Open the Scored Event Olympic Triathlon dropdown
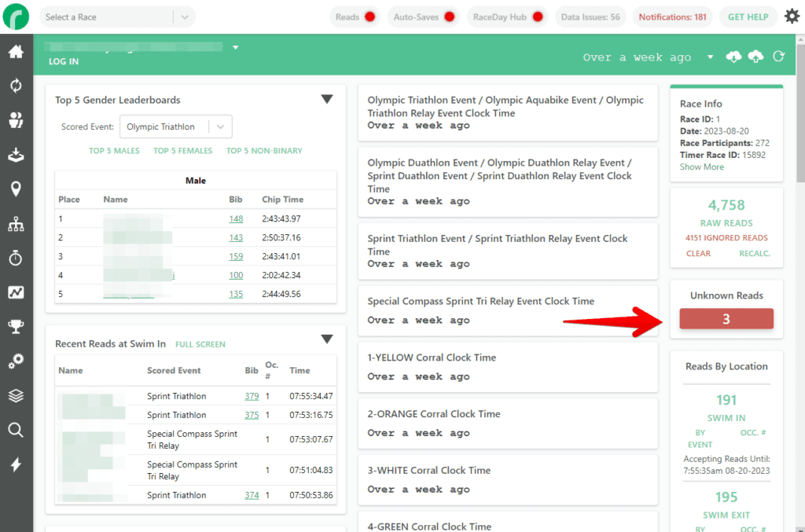The width and height of the screenshot is (805, 532). click(x=175, y=127)
